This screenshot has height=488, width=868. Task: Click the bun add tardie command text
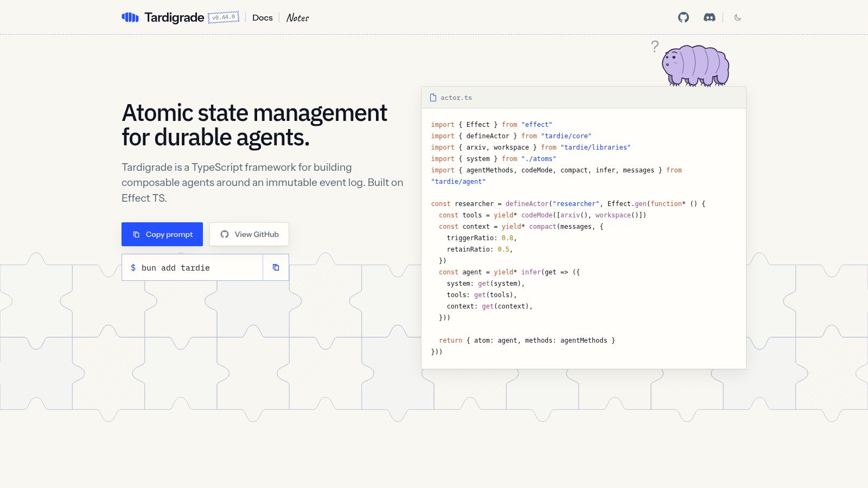click(176, 268)
